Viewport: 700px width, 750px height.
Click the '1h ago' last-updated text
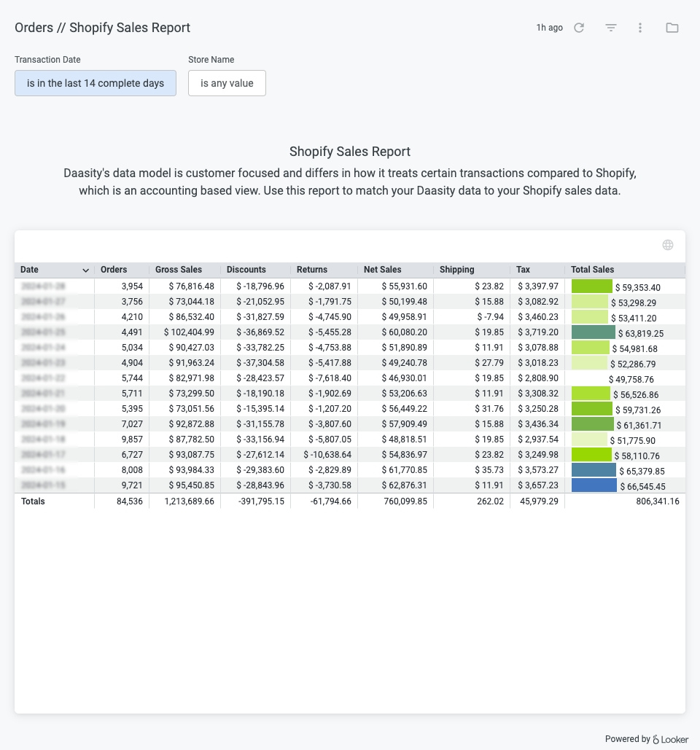550,28
